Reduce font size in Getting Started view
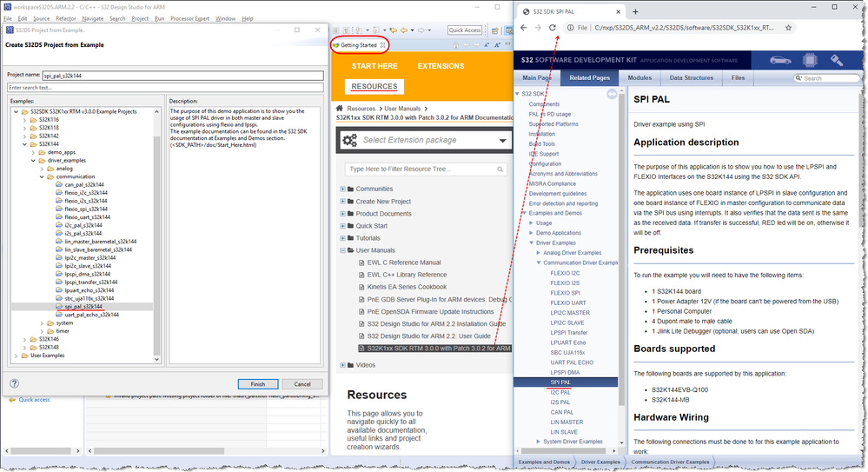This screenshot has width=868, height=472. click(x=487, y=45)
